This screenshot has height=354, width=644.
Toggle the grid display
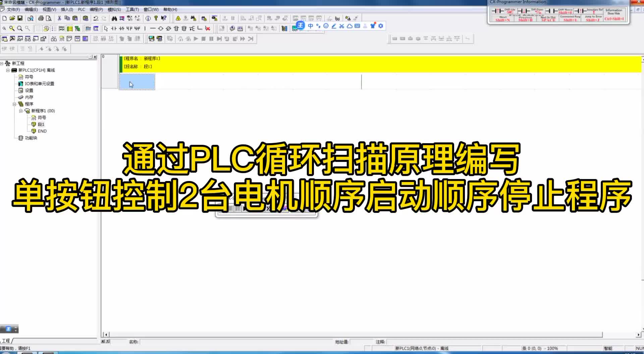[x=39, y=28]
